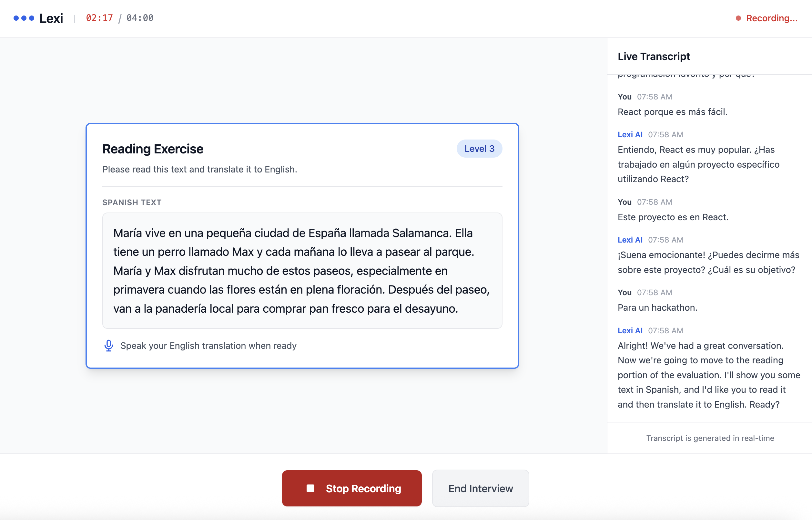Click the elapsed time 02:17
This screenshot has height=520, width=812.
tap(99, 18)
